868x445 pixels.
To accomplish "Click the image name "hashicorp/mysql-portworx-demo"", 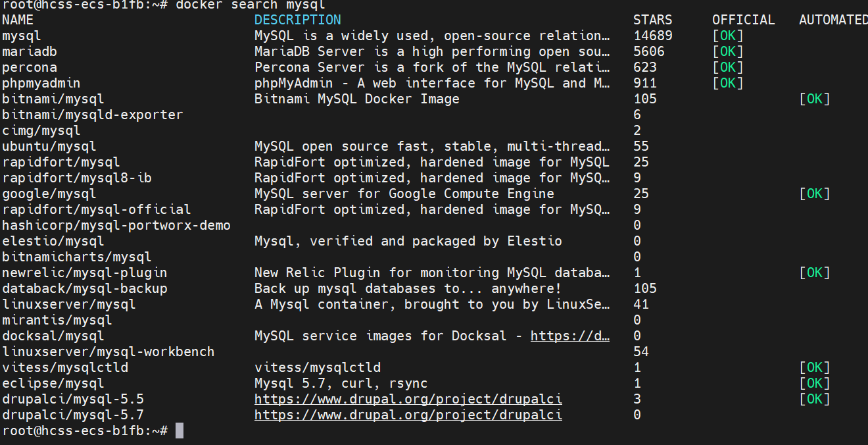I will click(116, 226).
